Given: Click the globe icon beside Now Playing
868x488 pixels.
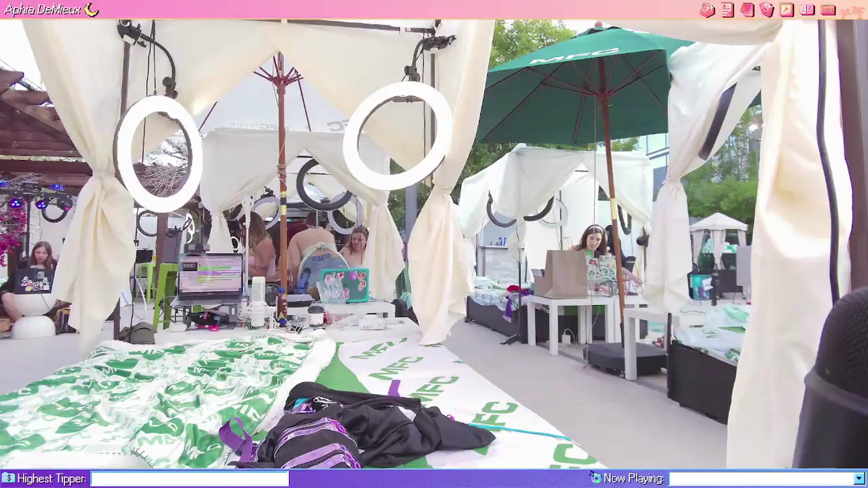Looking at the screenshot, I should [595, 477].
